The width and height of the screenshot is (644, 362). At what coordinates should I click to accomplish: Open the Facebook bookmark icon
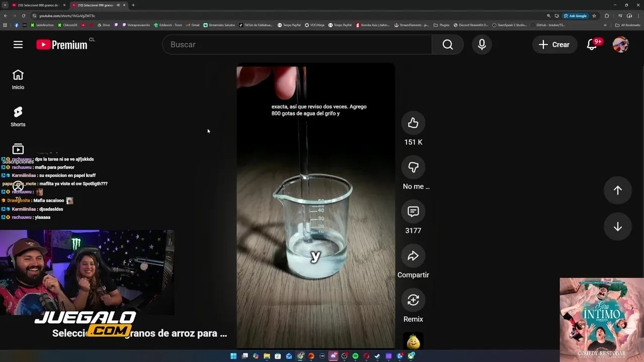[16, 25]
